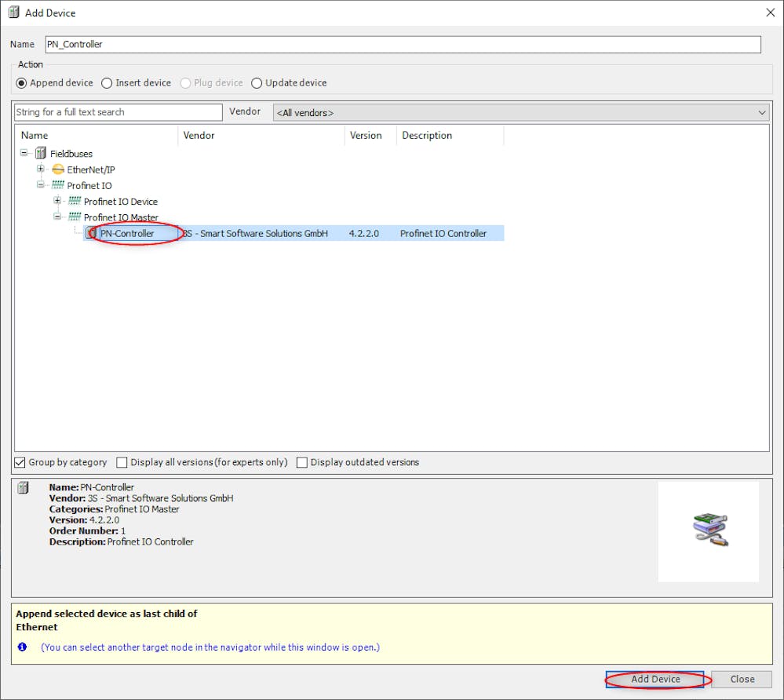The height and width of the screenshot is (700, 784).
Task: Select Update device radio button
Action: [x=257, y=83]
